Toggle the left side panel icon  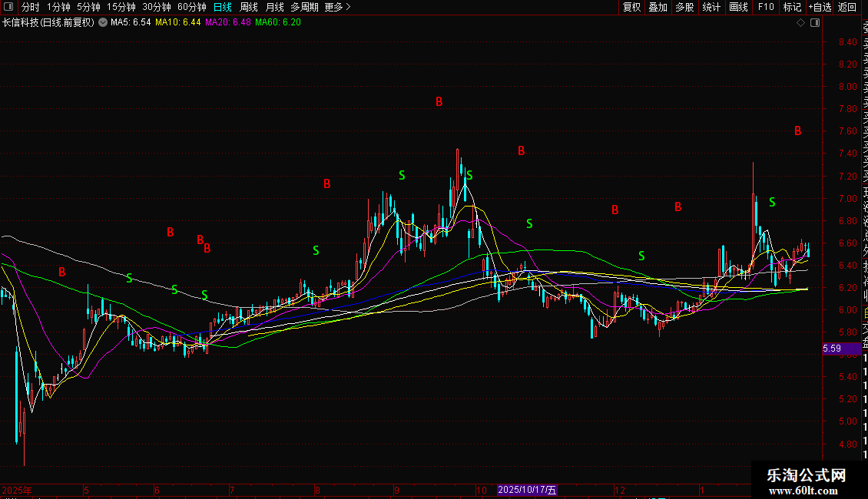coord(8,7)
